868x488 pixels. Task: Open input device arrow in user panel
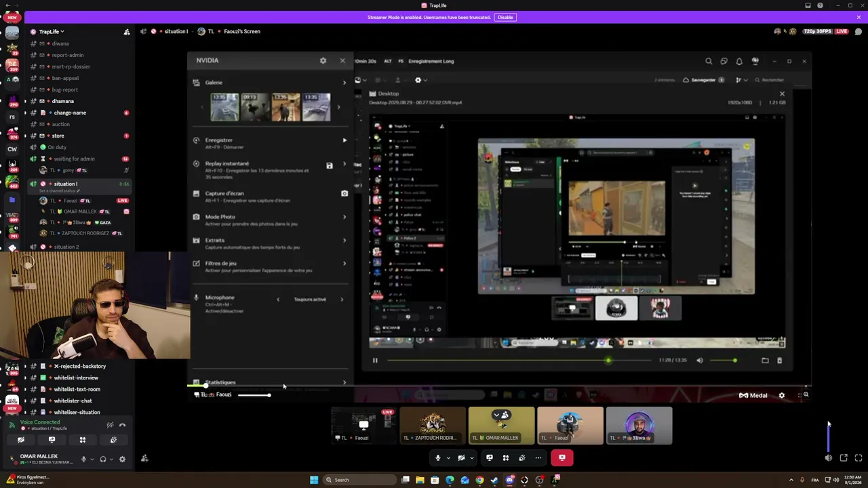point(92,459)
